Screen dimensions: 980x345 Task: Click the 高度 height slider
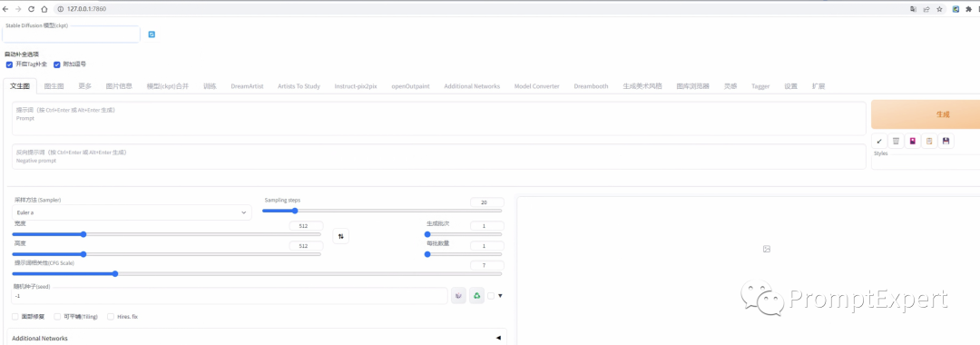[166, 254]
